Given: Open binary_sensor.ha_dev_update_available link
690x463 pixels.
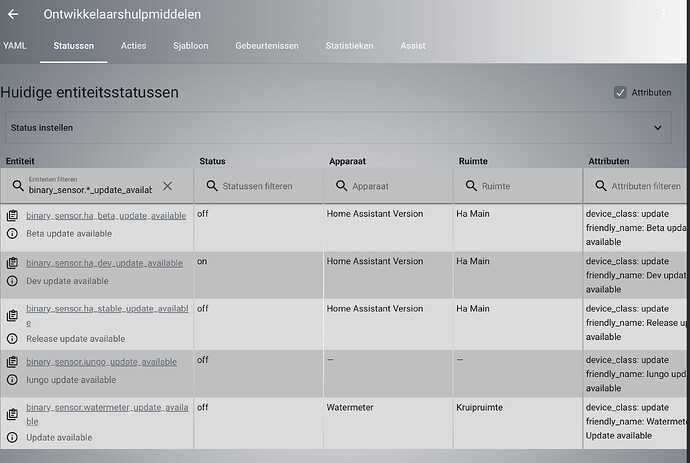Looking at the screenshot, I should [104, 263].
